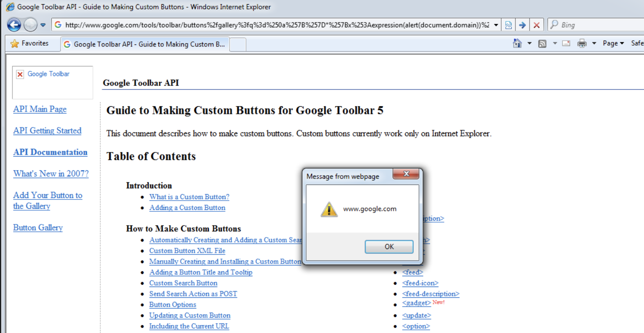This screenshot has height=333, width=644.
Task: Click the warning icon in alert dialog
Action: (329, 209)
